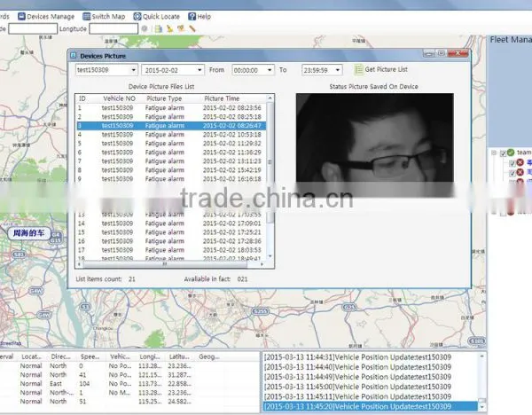Select picture row 1 at 08:23:56
The width and height of the screenshot is (532, 415).
171,108
